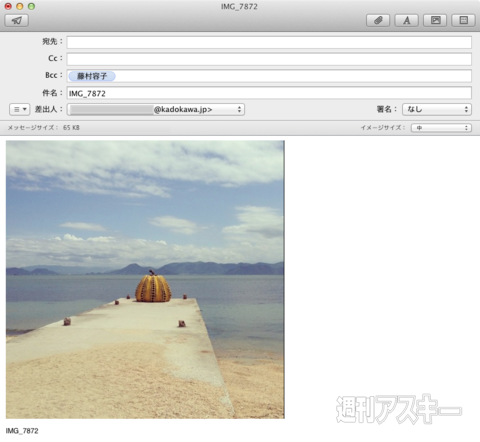Open the photo browser toolbar icon

[435, 20]
